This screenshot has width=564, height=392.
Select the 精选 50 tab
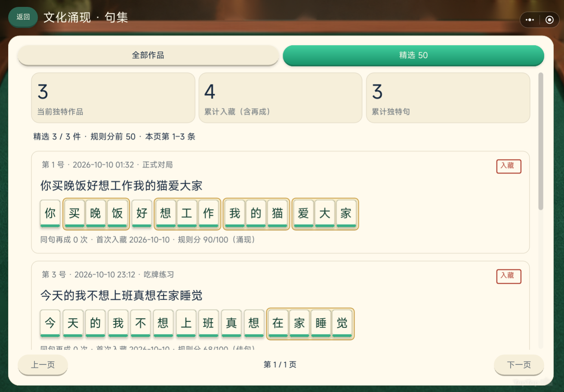(413, 55)
